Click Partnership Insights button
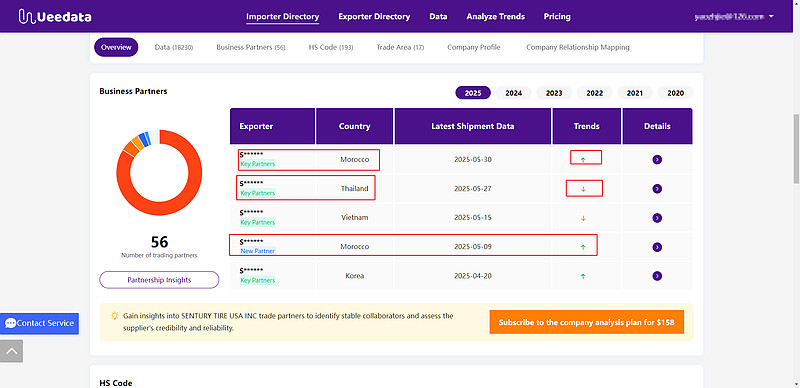The image size is (800, 388). click(x=159, y=280)
